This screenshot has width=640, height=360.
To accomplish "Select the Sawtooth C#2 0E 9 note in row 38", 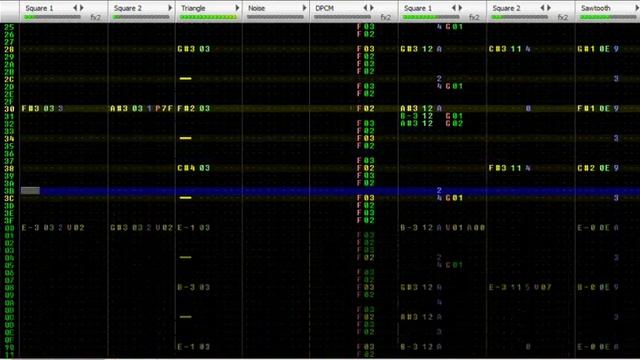I will pyautogui.click(x=598, y=168).
